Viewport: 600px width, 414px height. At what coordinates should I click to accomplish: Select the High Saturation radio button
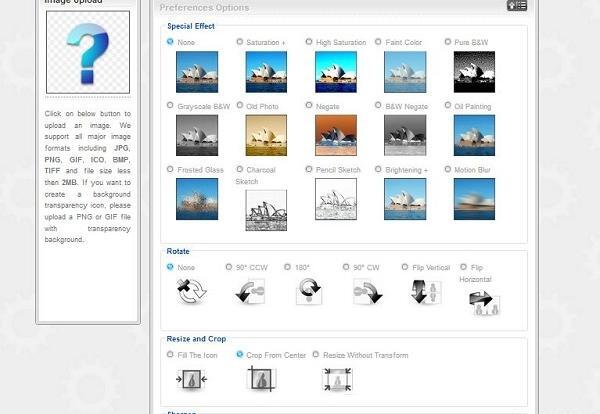pos(309,42)
